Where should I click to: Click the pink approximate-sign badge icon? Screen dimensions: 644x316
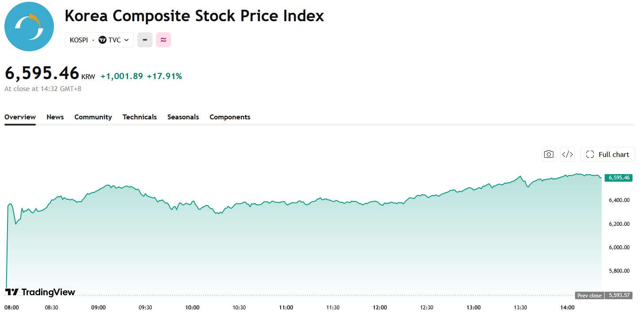coord(164,40)
